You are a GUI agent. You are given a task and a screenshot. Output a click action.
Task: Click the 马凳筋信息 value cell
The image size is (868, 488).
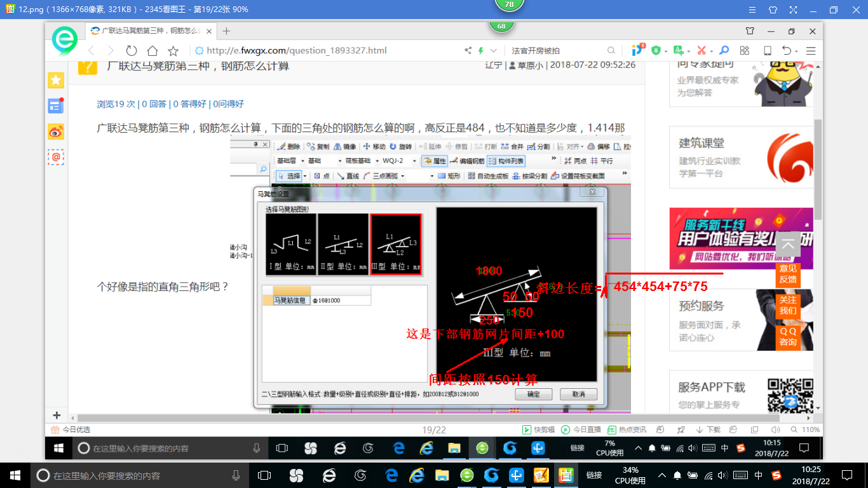(341, 301)
